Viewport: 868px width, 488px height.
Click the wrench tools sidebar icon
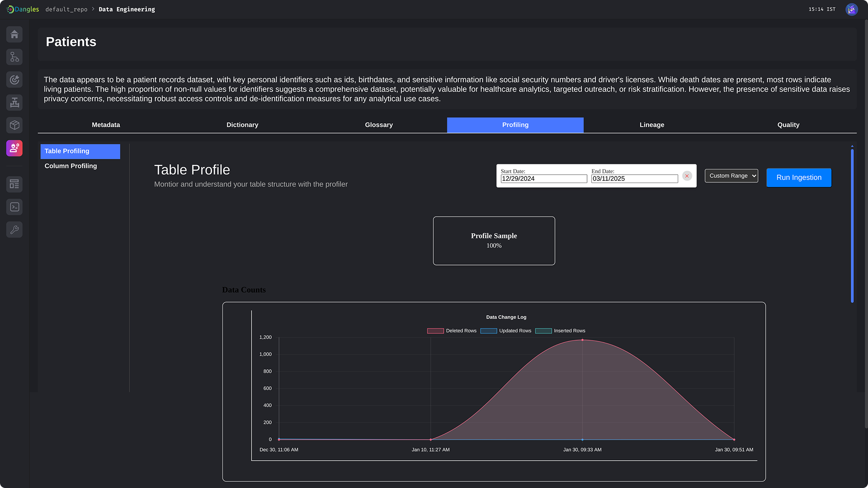pyautogui.click(x=15, y=230)
